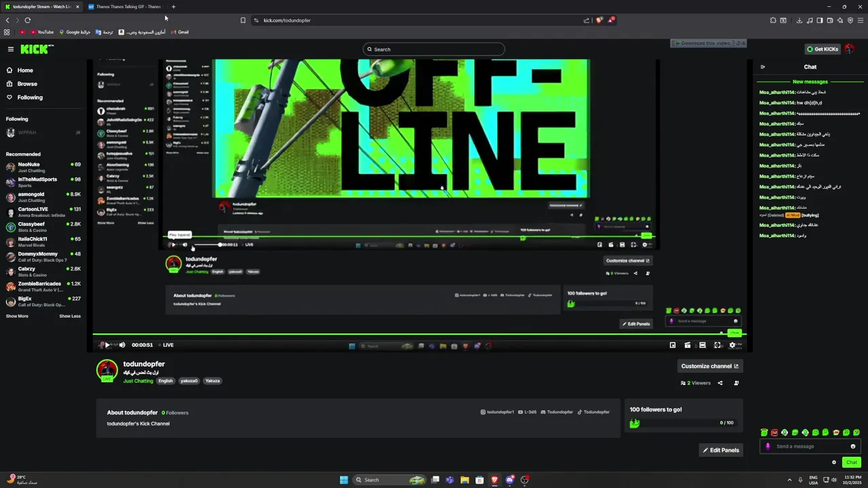Screen dimensions: 868x488
Task: Open DommyxMommy recommended channel
Action: (x=43, y=256)
